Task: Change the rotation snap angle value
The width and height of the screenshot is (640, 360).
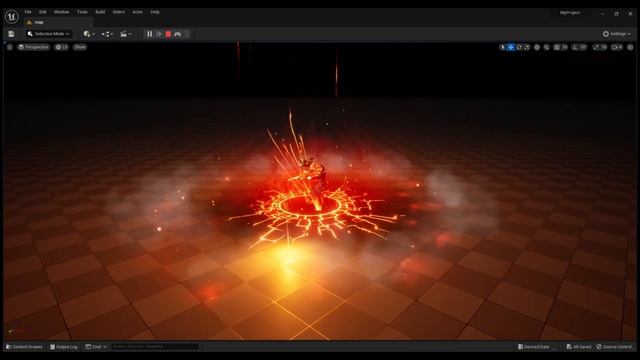Action: click(583, 47)
